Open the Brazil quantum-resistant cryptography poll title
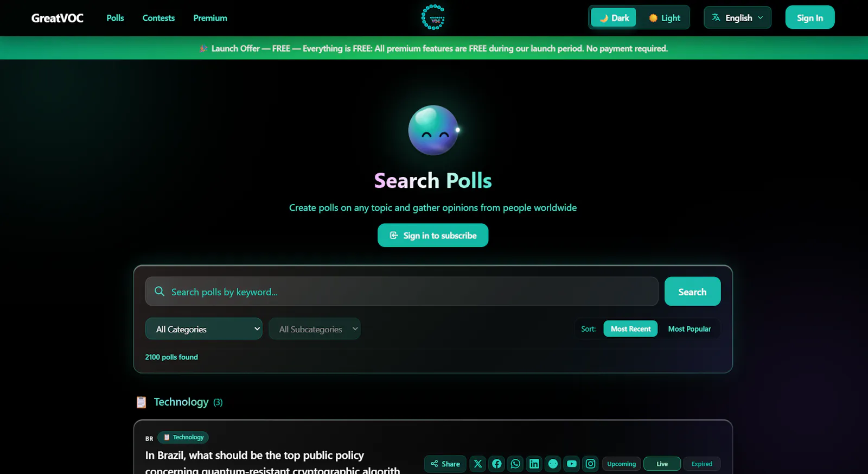 click(273, 463)
